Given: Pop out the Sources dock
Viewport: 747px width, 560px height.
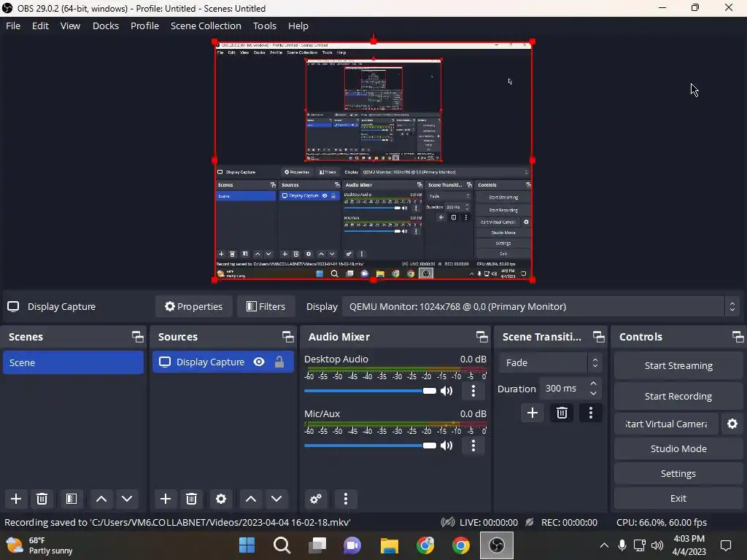Looking at the screenshot, I should 287,337.
